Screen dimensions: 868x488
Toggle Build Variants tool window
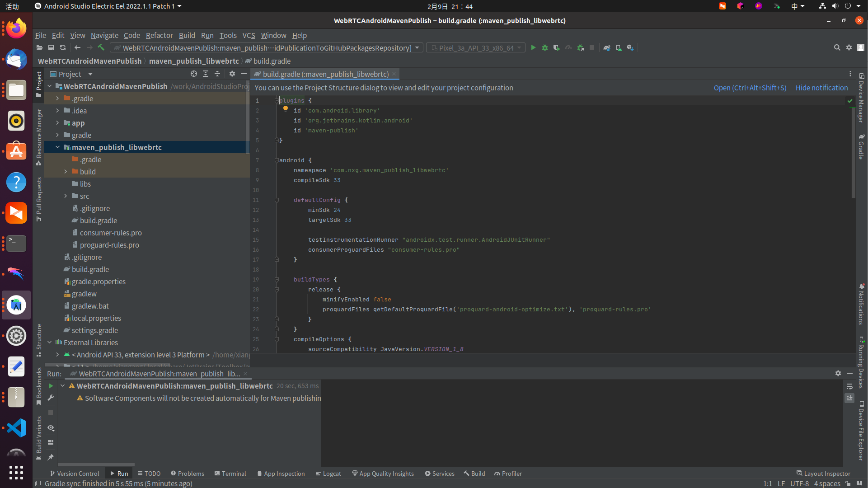click(39, 437)
